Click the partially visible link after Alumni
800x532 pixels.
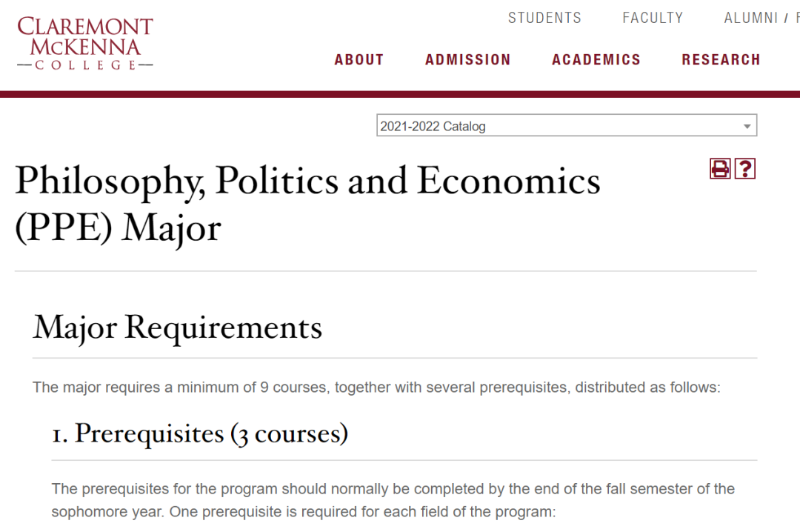pyautogui.click(x=796, y=18)
